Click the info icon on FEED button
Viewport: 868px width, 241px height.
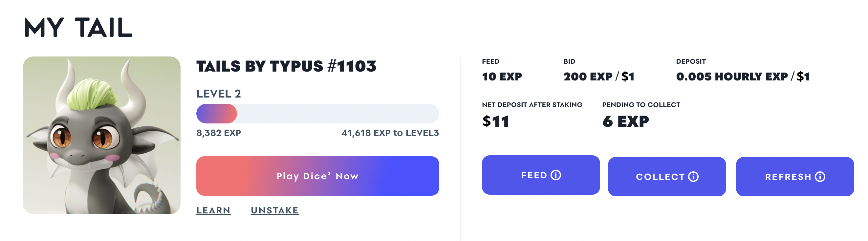tap(556, 175)
